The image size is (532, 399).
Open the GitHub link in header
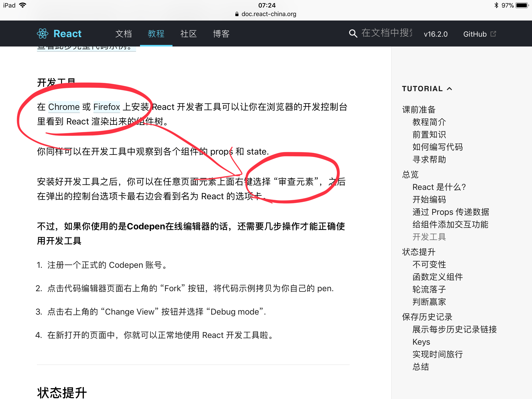click(x=475, y=34)
